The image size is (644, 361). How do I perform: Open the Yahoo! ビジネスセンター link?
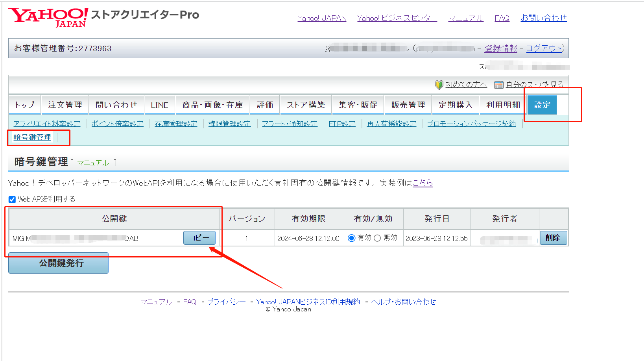pyautogui.click(x=397, y=18)
